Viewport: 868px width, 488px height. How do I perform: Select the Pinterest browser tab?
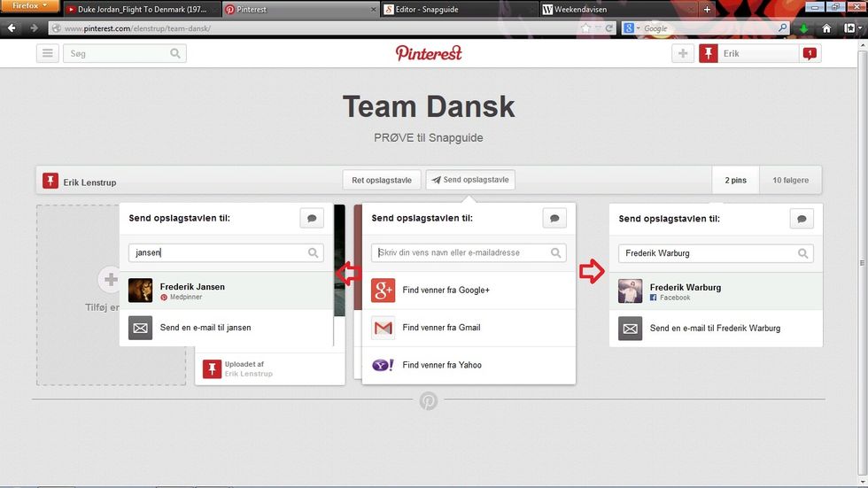tap(300, 10)
